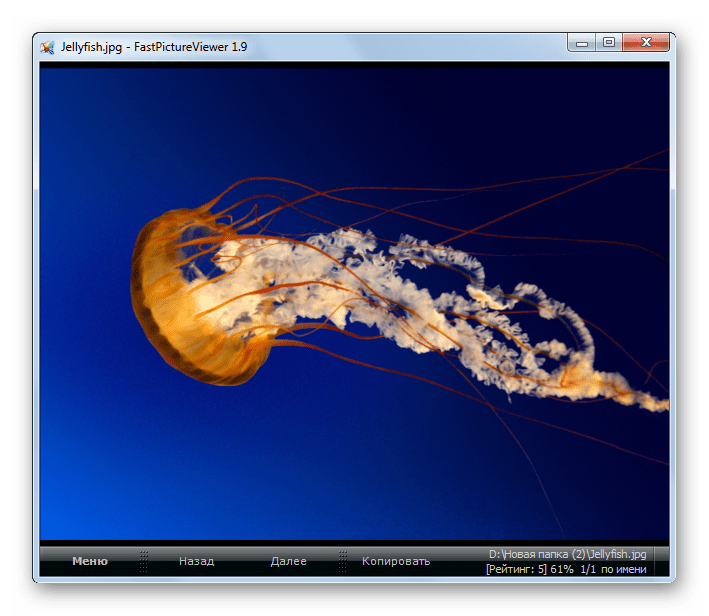
Task: Click the 61% zoom level indicator
Action: point(563,569)
